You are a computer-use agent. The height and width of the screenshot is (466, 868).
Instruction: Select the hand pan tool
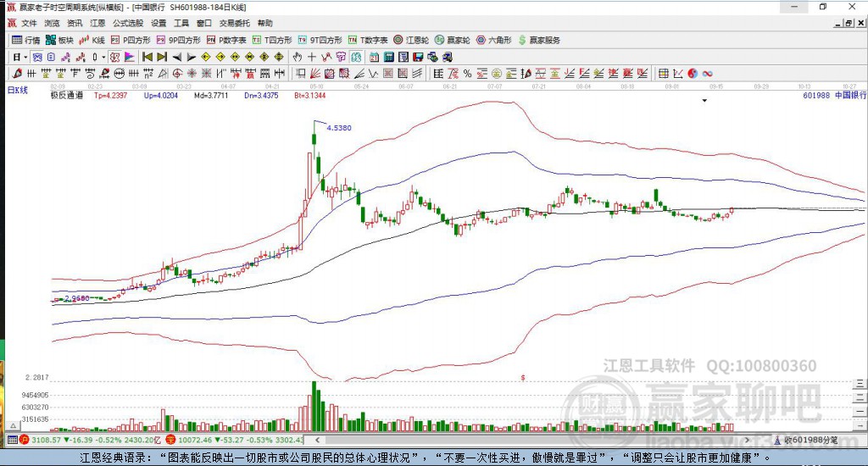[x=298, y=57]
